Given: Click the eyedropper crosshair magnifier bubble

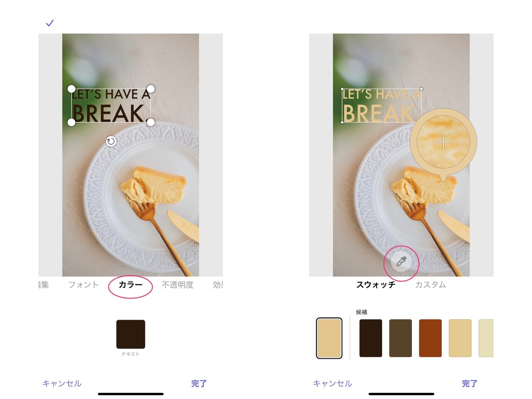Looking at the screenshot, I should click(443, 142).
